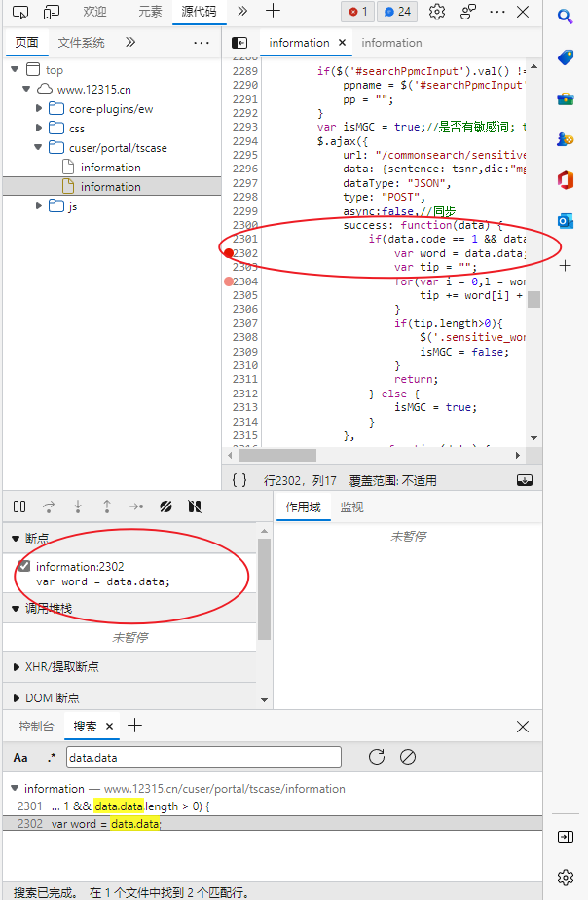Collapse the search result file group
This screenshot has height=900, width=588.
pos(15,789)
